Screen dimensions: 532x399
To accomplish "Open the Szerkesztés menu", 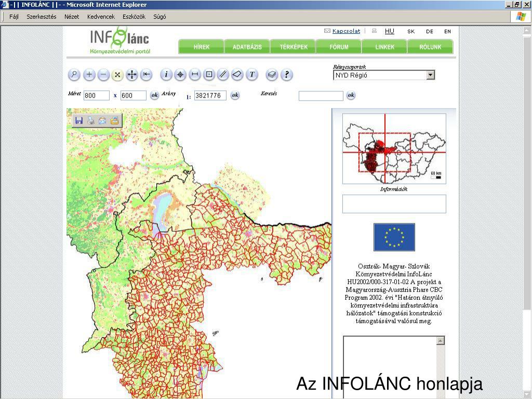I will [42, 17].
